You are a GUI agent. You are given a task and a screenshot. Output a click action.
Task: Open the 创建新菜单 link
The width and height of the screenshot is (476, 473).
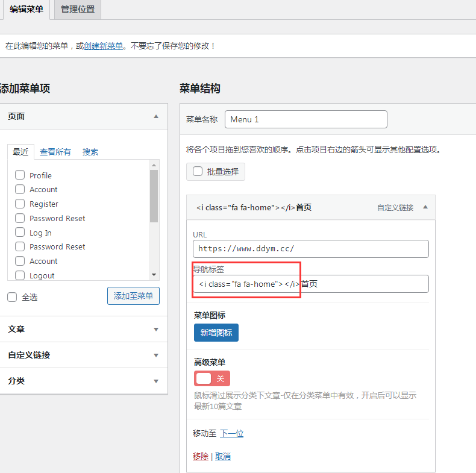tap(104, 46)
